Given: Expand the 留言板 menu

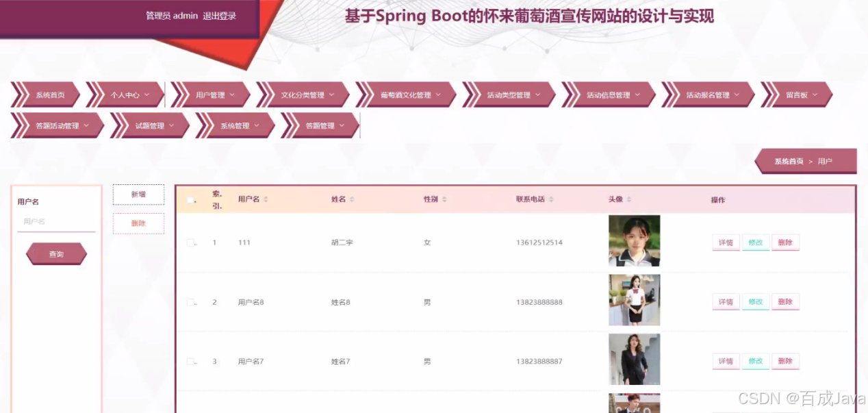Looking at the screenshot, I should click(x=797, y=95).
